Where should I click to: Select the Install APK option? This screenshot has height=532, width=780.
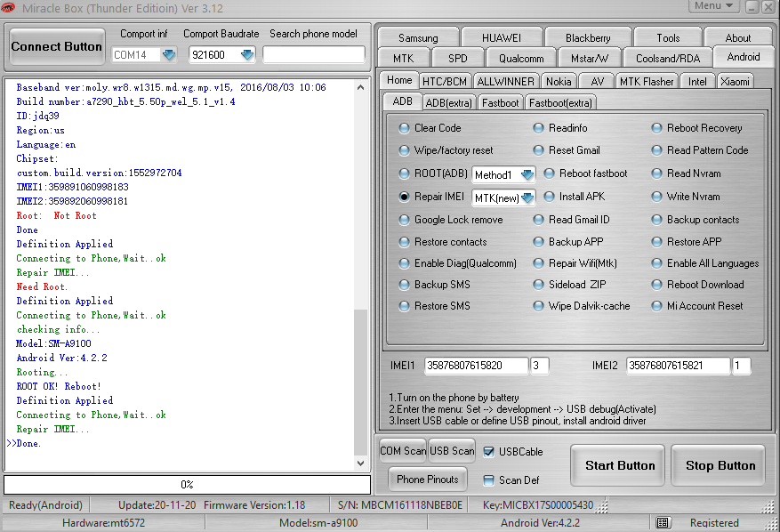(x=549, y=197)
